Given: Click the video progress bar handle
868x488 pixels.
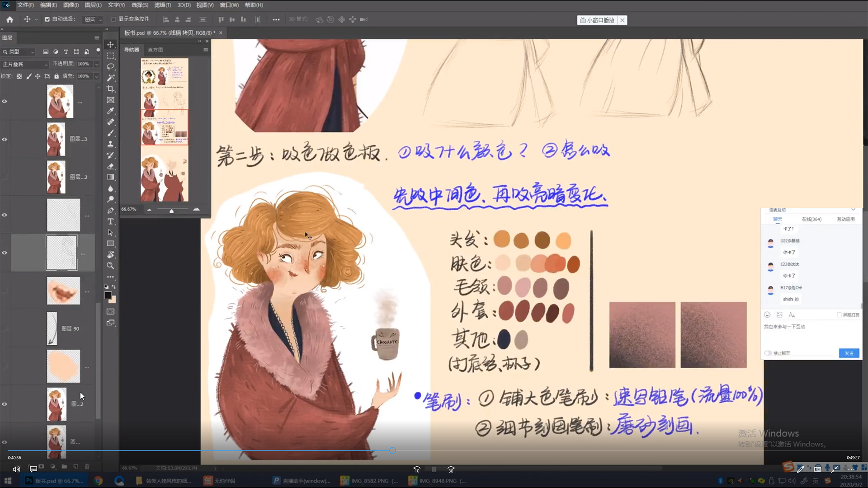Looking at the screenshot, I should (x=392, y=450).
